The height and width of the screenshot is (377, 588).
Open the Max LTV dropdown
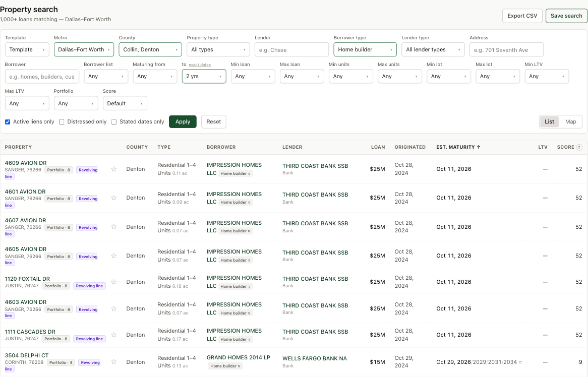tap(27, 103)
